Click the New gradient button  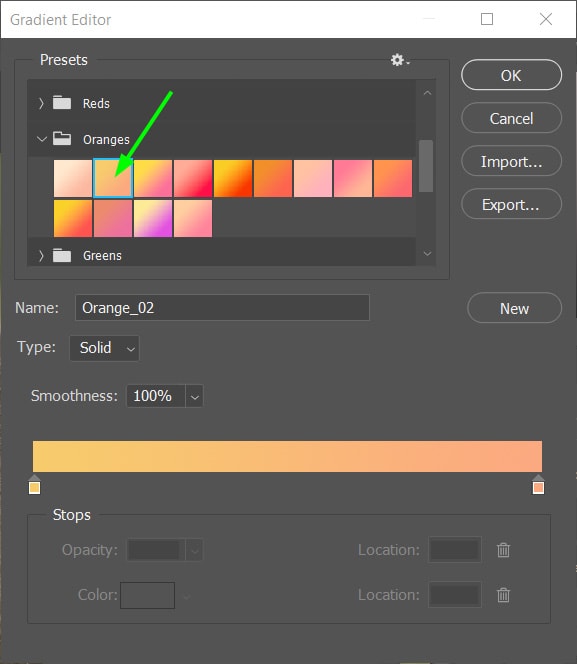click(x=514, y=308)
